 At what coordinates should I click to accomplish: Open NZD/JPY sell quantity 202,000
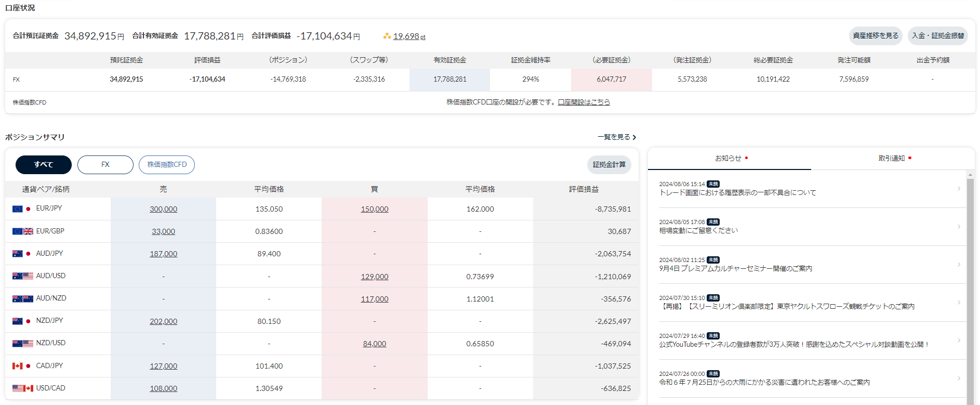(164, 321)
